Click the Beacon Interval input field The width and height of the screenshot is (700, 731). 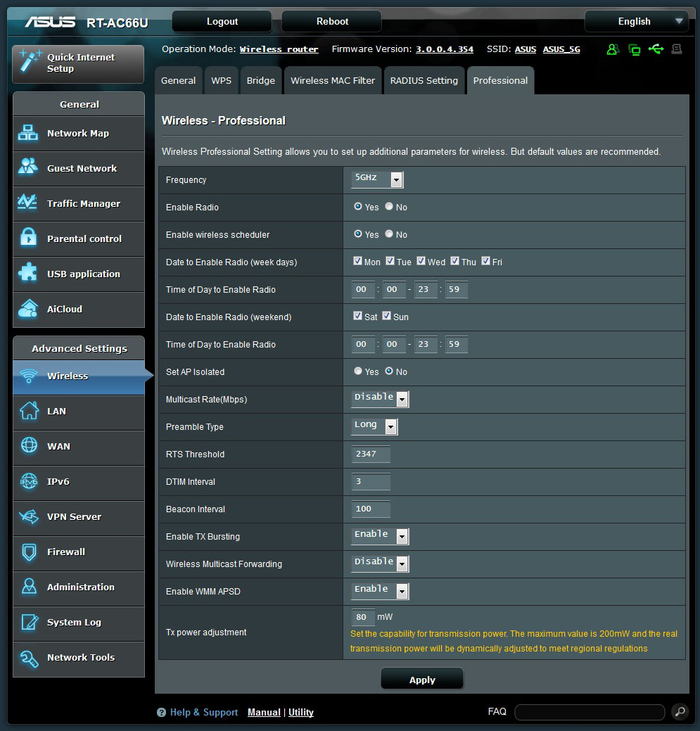click(371, 509)
